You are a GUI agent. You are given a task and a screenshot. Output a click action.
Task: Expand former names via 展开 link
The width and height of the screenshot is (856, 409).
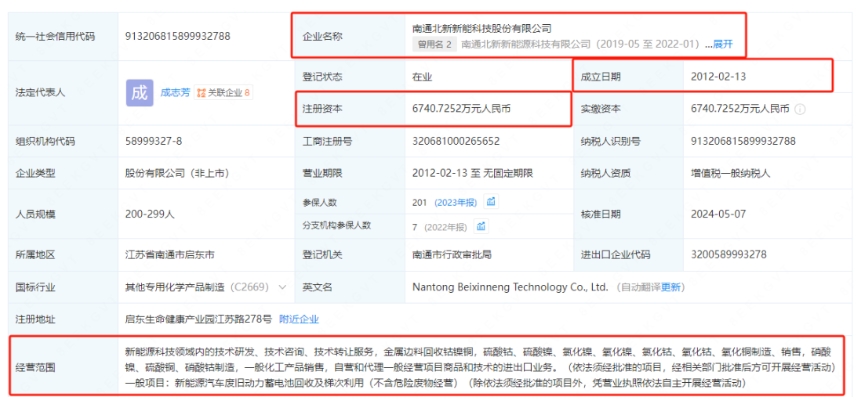pos(722,44)
